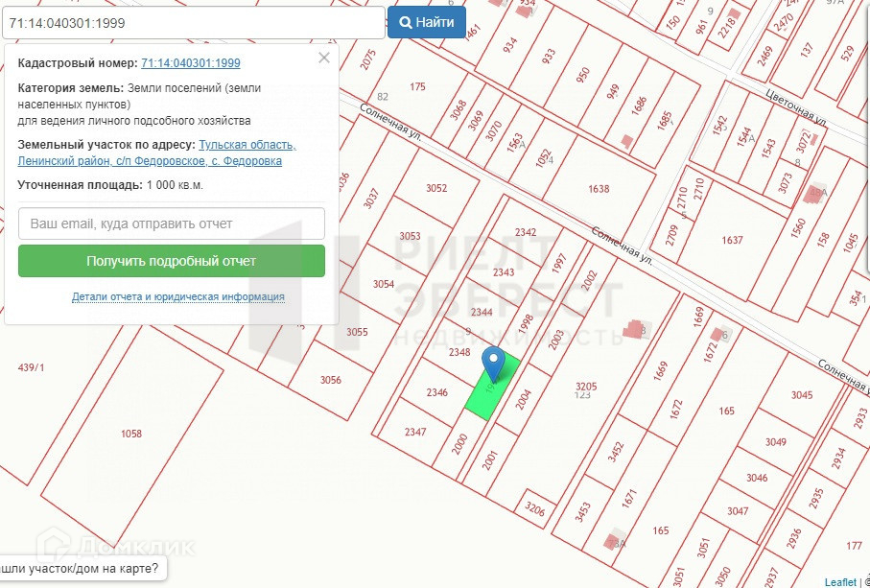Select parcel 3047 on the map
This screenshot has height=588, width=870.
[x=738, y=511]
